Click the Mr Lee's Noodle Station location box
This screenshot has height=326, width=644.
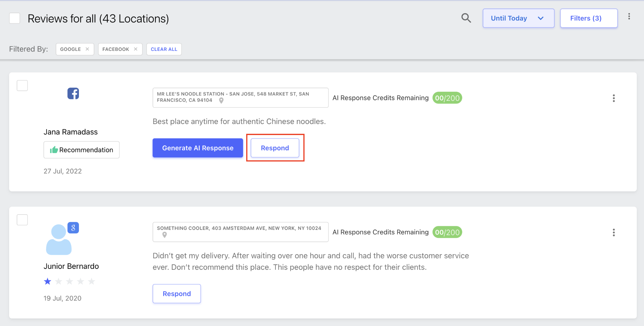click(x=241, y=98)
